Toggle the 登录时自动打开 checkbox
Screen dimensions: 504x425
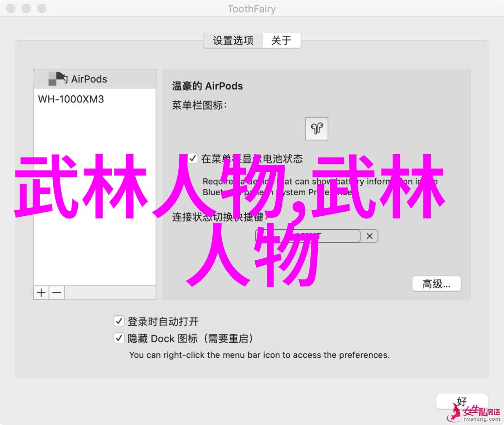coord(119,321)
